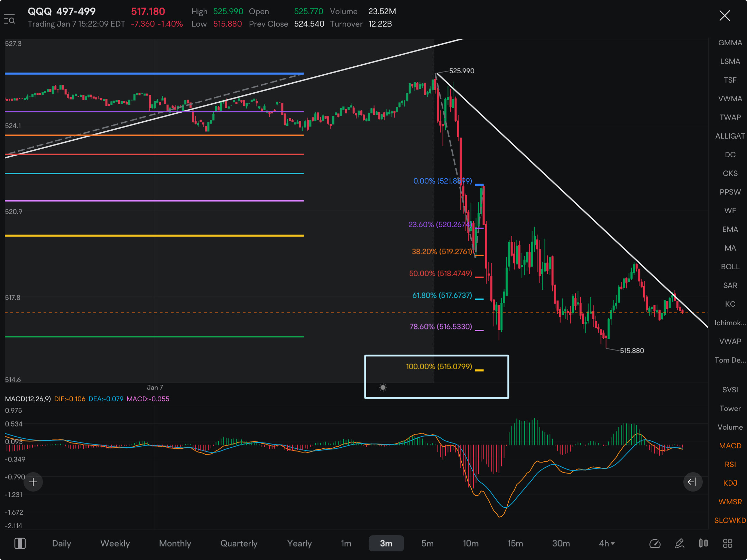Select the Tower sub-indicator
Screen dimensions: 747x560
pyautogui.click(x=730, y=409)
